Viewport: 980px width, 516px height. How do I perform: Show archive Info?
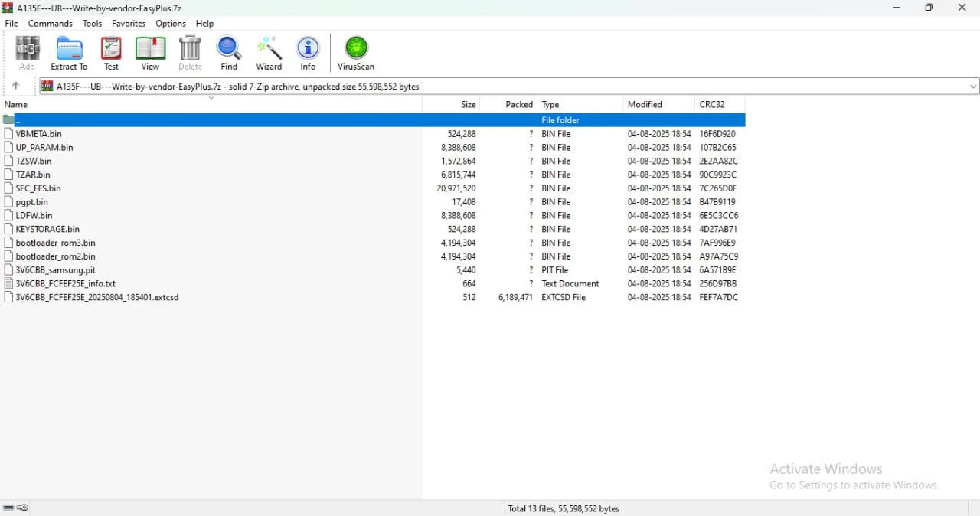click(x=308, y=53)
